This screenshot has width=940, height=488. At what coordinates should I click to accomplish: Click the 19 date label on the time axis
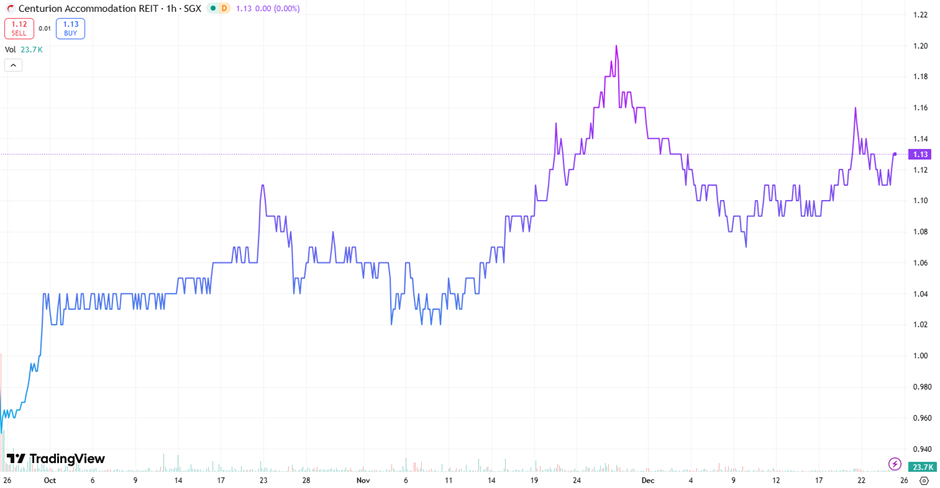pos(534,480)
